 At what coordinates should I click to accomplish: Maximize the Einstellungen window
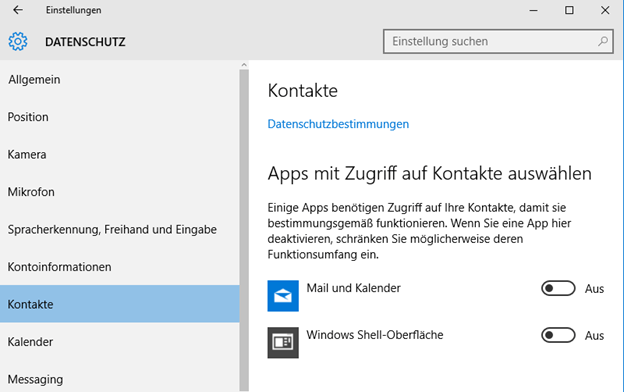pos(569,10)
